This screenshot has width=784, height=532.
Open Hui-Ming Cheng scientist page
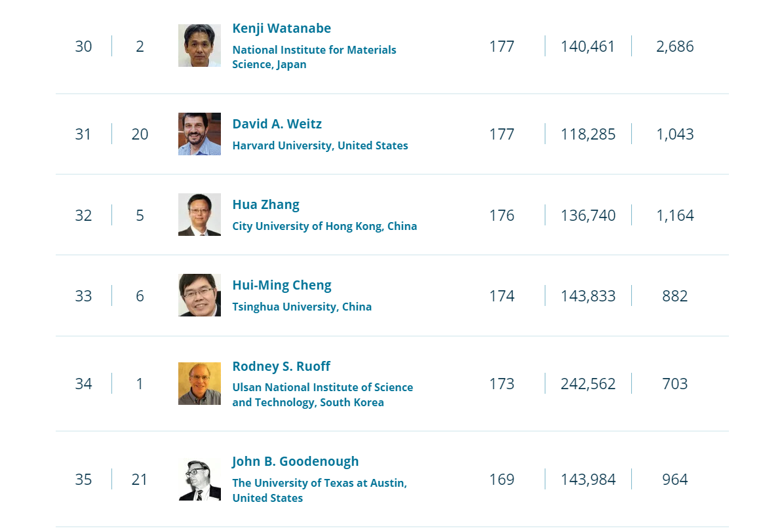[x=282, y=285]
